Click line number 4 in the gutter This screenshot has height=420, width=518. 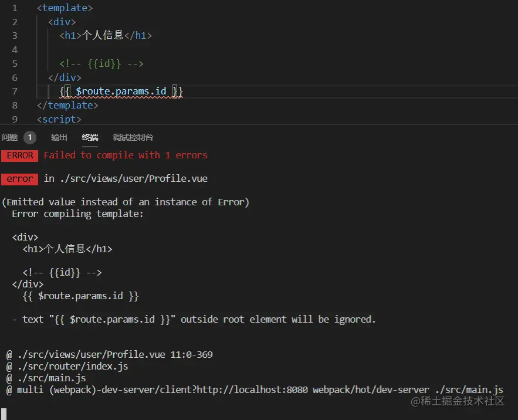(15, 50)
